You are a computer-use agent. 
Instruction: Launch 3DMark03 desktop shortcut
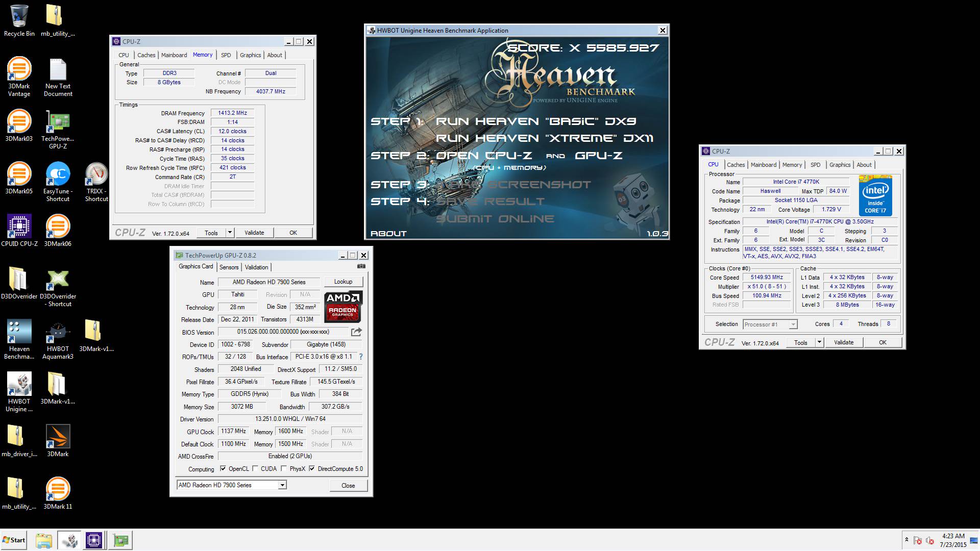point(19,126)
